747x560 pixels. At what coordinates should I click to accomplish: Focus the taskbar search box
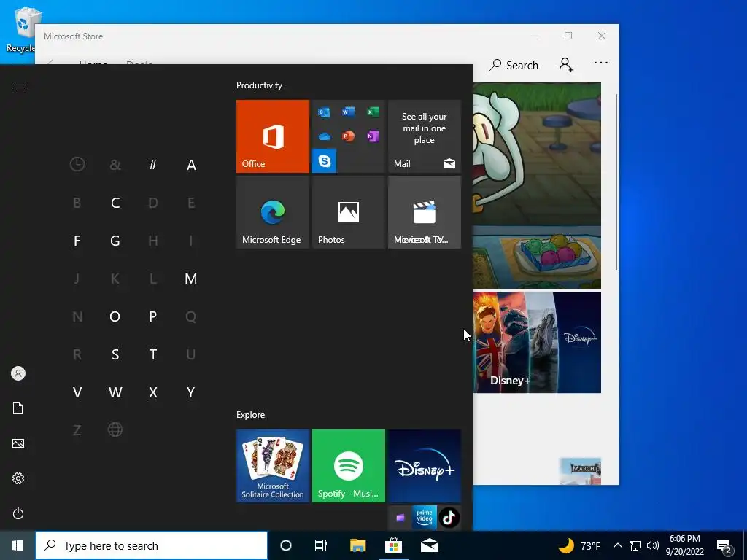click(152, 545)
